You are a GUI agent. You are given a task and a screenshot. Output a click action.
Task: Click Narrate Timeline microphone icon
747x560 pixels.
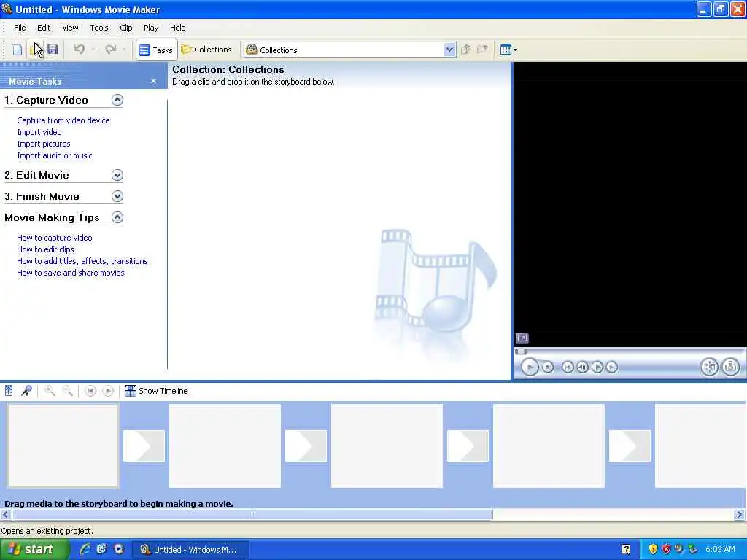[27, 391]
